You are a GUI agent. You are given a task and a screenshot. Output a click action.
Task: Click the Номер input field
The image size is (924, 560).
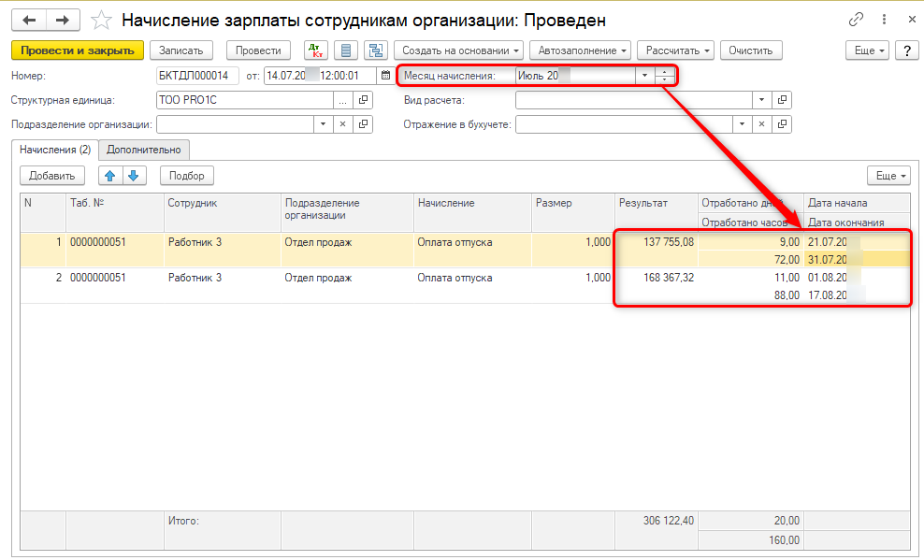click(x=196, y=76)
